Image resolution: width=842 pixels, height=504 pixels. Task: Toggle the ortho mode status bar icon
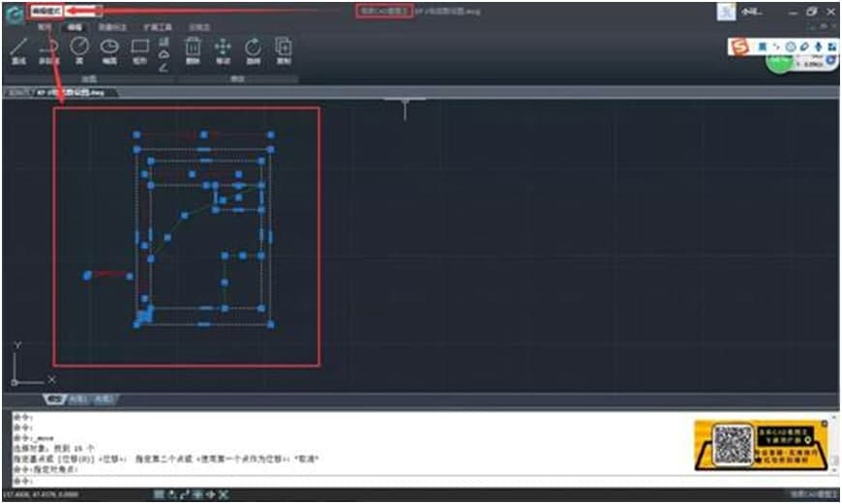198,493
